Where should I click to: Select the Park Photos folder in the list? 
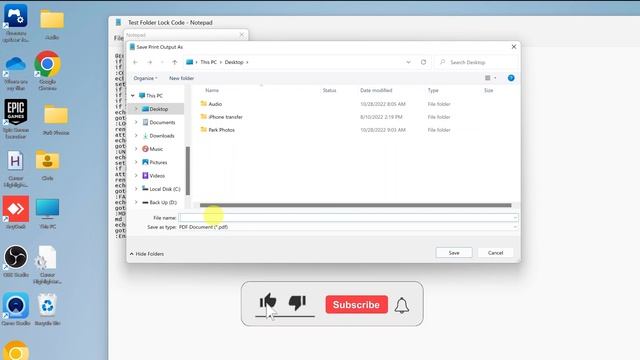[221, 130]
